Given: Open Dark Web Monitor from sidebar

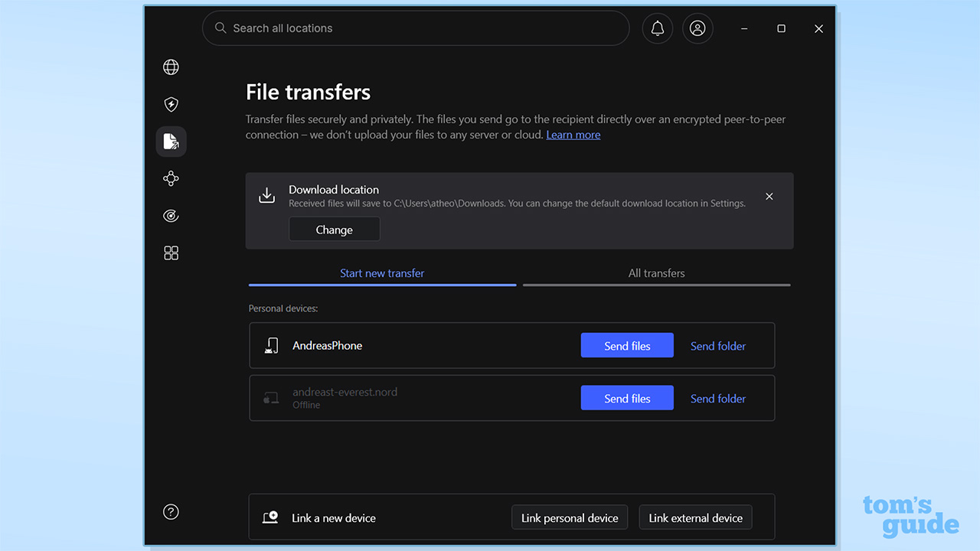Looking at the screenshot, I should (171, 215).
